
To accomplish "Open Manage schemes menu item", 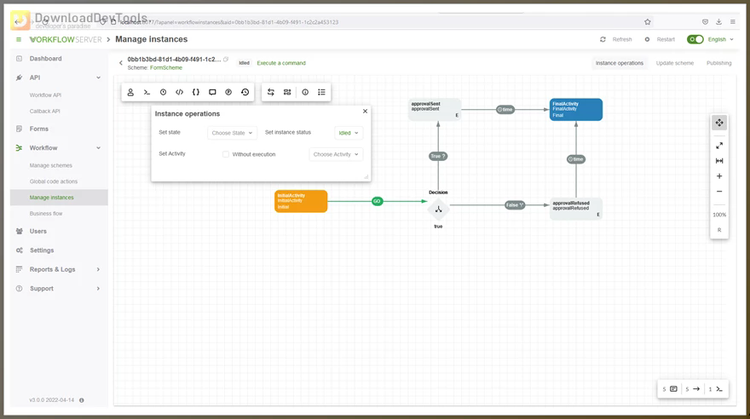I will click(x=51, y=165).
